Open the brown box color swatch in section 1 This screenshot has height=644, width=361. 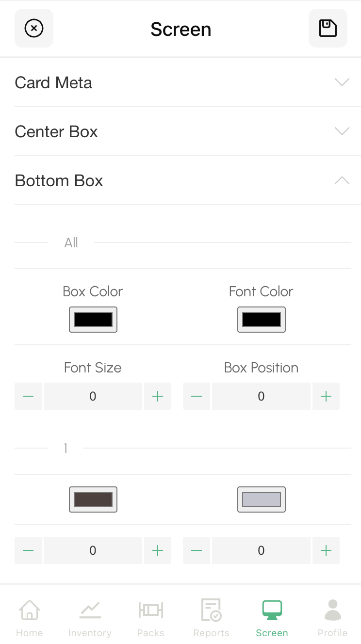[x=93, y=499]
